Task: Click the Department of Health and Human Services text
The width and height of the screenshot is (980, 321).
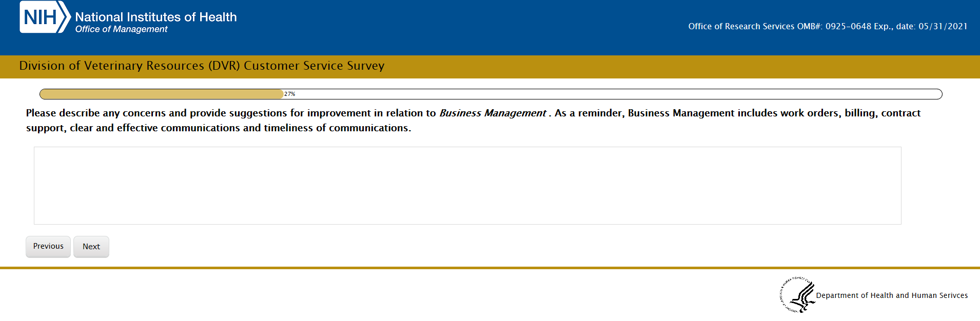Action: (892, 295)
